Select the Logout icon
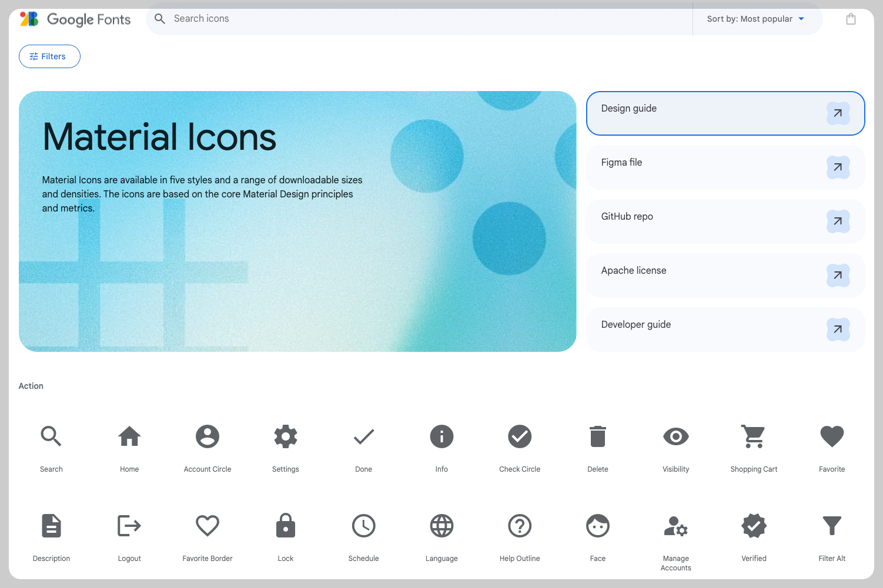Screen dimensions: 883x588 (129, 526)
